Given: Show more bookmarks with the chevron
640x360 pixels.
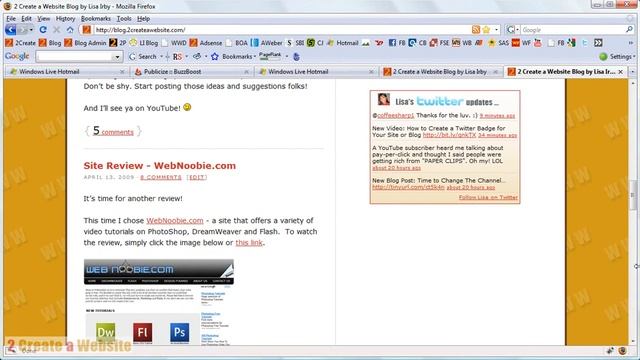Looking at the screenshot, I should pyautogui.click(x=631, y=43).
